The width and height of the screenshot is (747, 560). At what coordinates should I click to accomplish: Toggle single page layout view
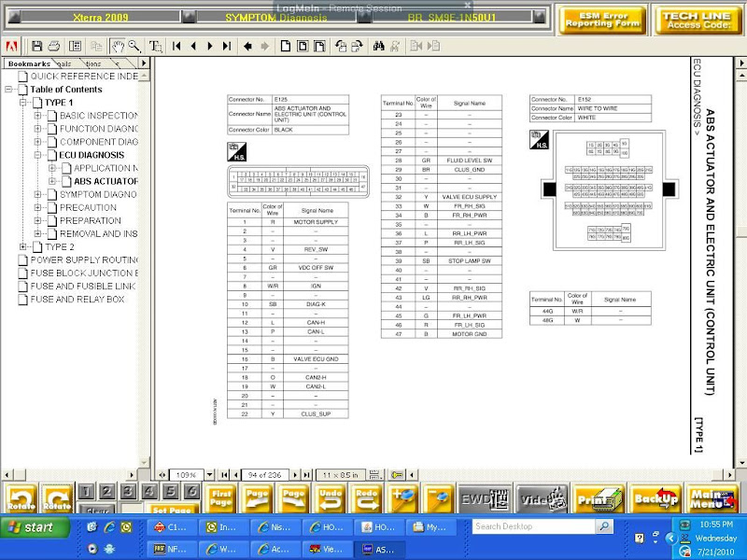286,46
